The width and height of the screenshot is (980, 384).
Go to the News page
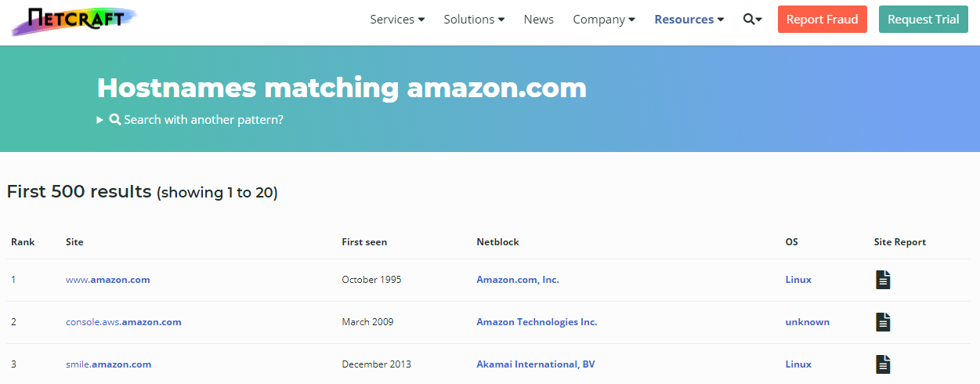[539, 20]
